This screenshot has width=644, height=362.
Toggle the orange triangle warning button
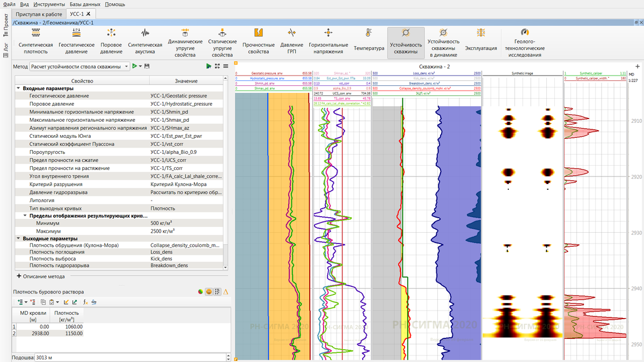tap(225, 292)
